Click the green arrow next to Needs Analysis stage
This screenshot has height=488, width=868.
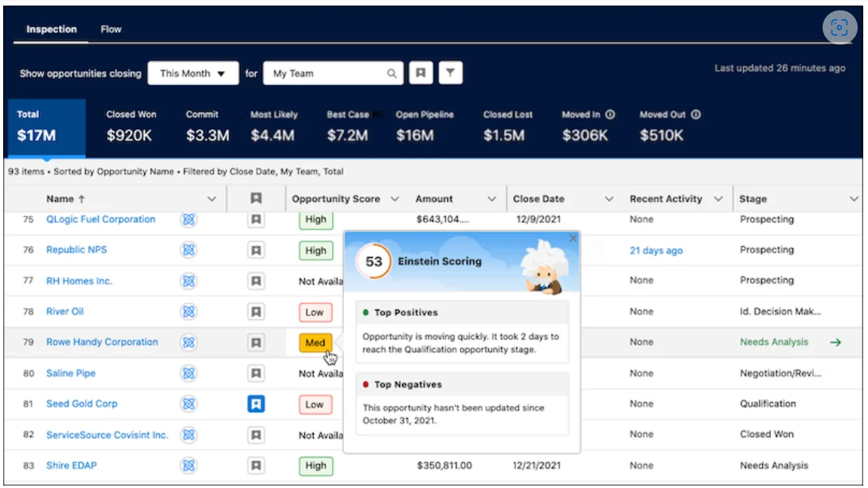836,342
